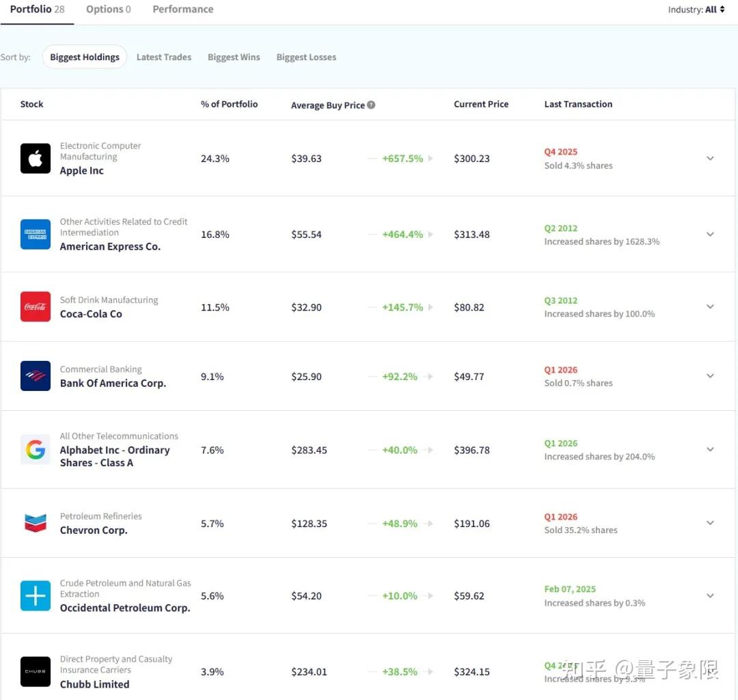The width and height of the screenshot is (738, 700).
Task: Click 'Increased shares by 1628.3%' text
Action: (x=602, y=241)
